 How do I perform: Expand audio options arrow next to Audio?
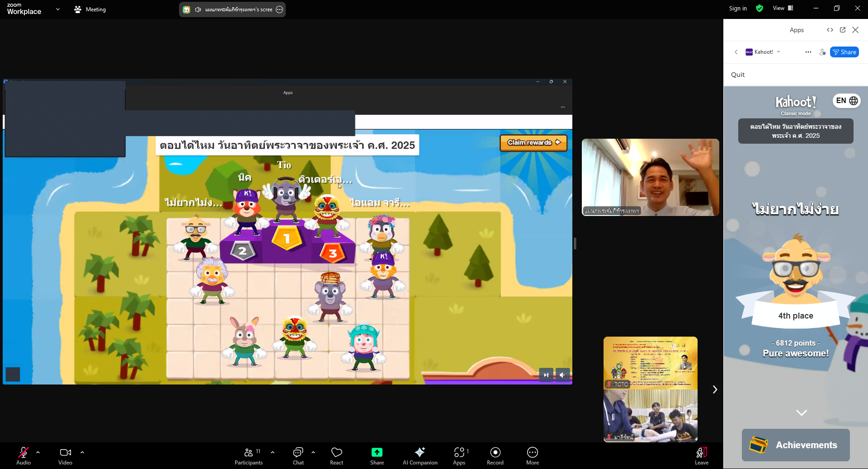point(38,452)
